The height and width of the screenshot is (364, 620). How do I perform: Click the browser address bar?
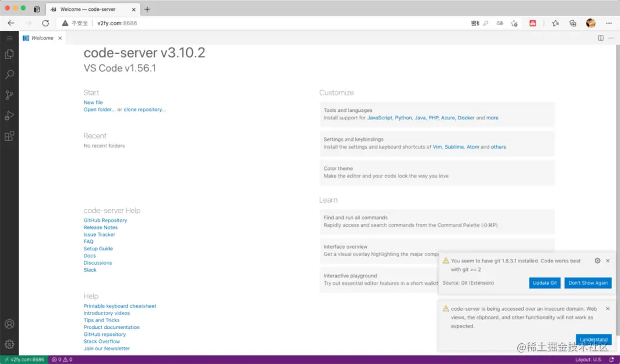click(261, 24)
